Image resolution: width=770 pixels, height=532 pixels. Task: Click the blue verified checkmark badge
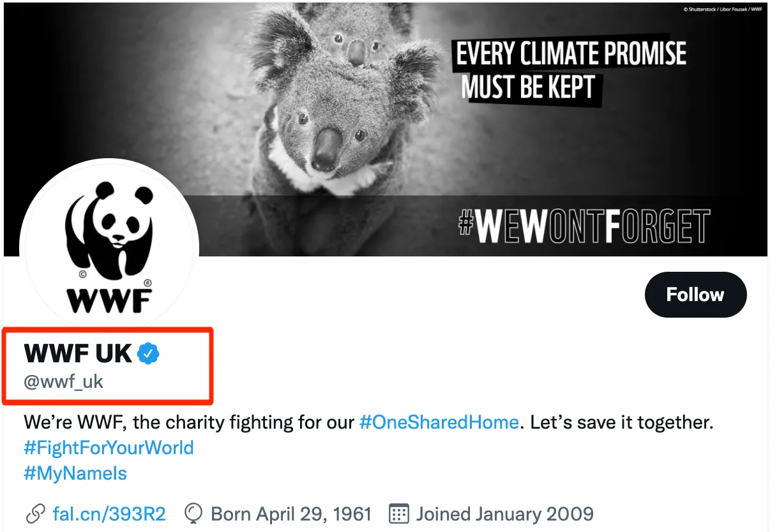pos(149,353)
